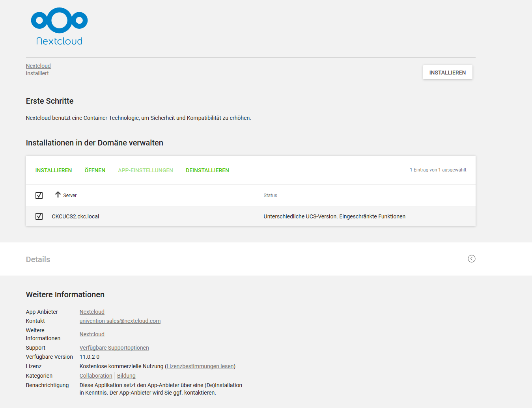Click the Details heading
This screenshot has width=532, height=408.
(38, 259)
